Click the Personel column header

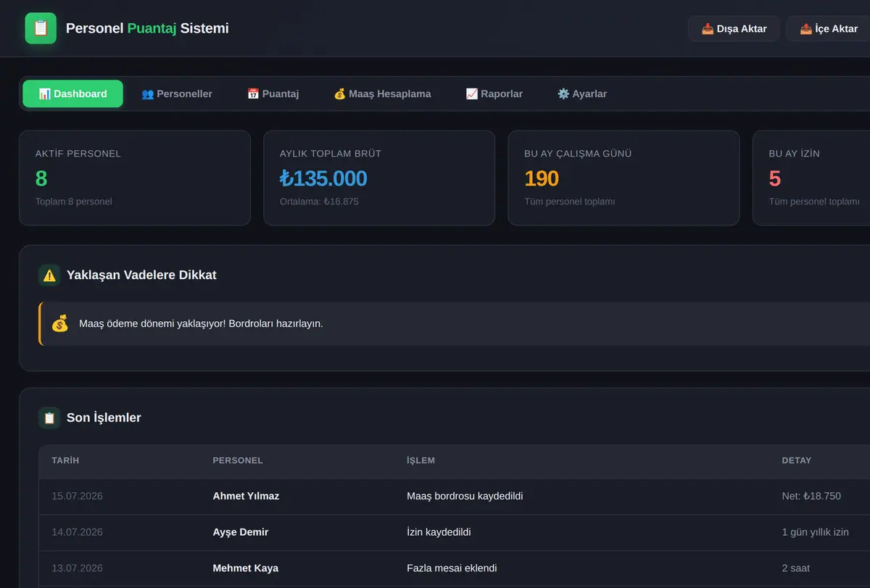(238, 460)
